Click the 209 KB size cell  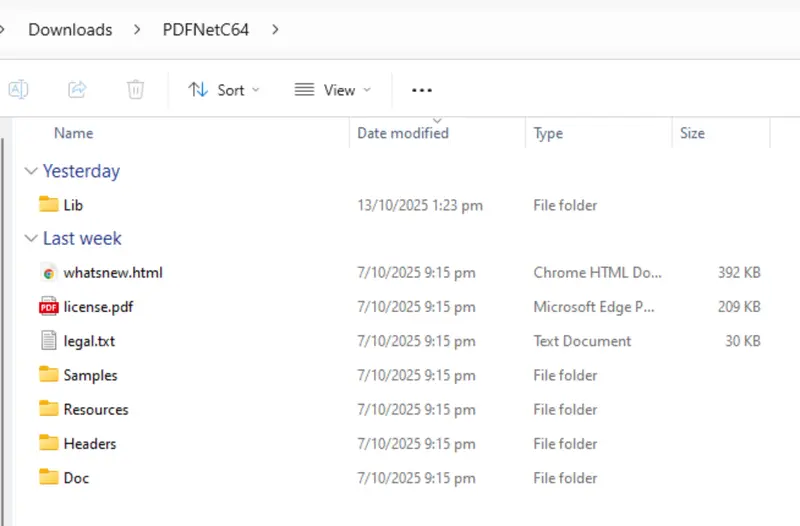[739, 307]
